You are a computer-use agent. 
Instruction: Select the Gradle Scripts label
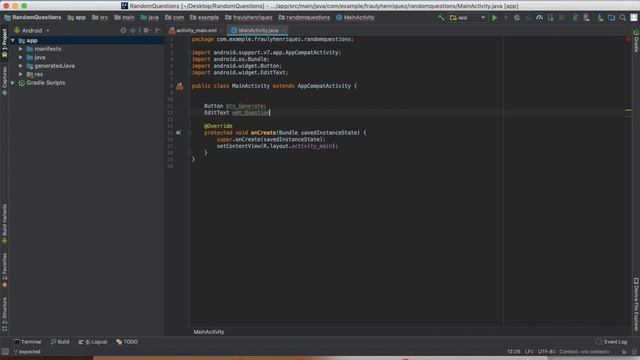click(x=46, y=83)
